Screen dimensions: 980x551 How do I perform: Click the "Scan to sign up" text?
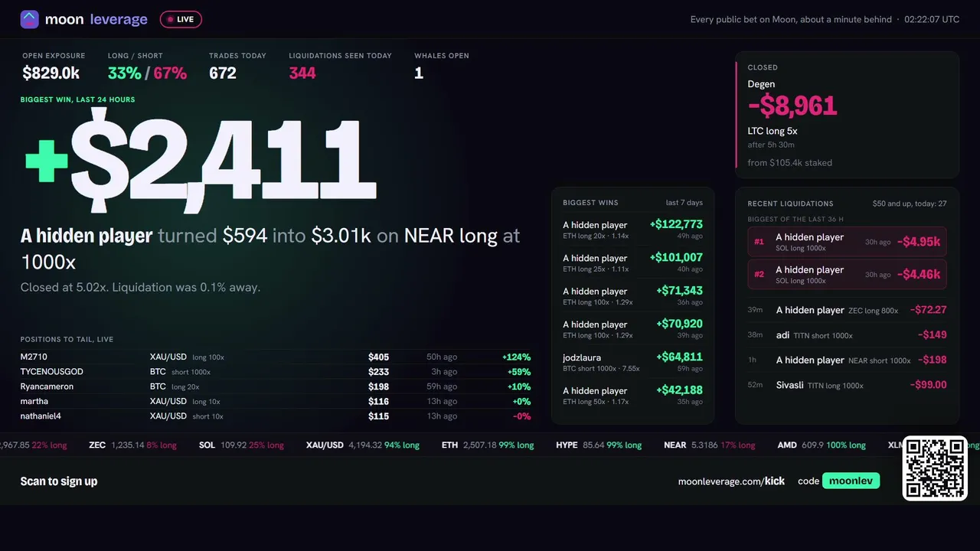tap(59, 481)
